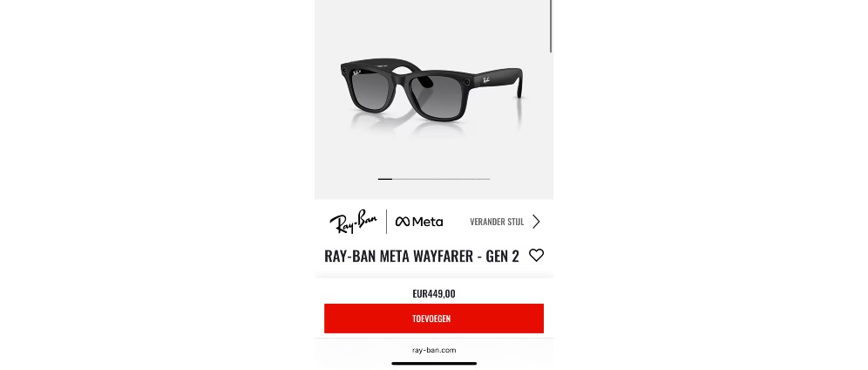The width and height of the screenshot is (868, 370).
Task: Click the Ray-Ban script logo
Action: [x=353, y=222]
